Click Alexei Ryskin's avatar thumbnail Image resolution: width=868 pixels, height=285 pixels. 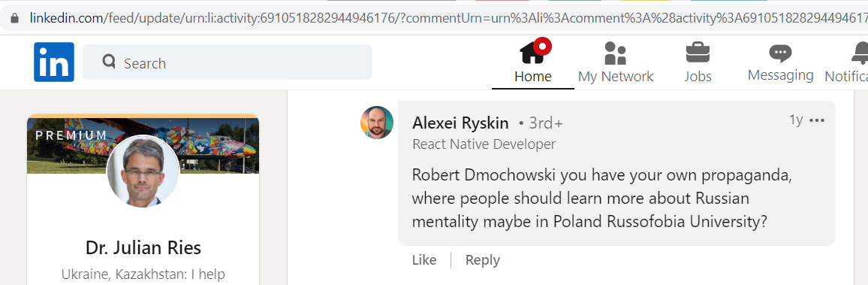coord(377,123)
